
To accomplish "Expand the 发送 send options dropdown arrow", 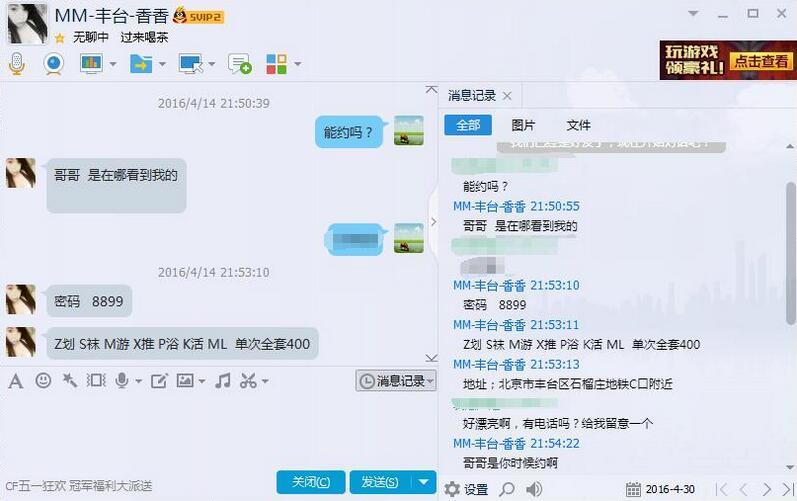I will (x=423, y=482).
